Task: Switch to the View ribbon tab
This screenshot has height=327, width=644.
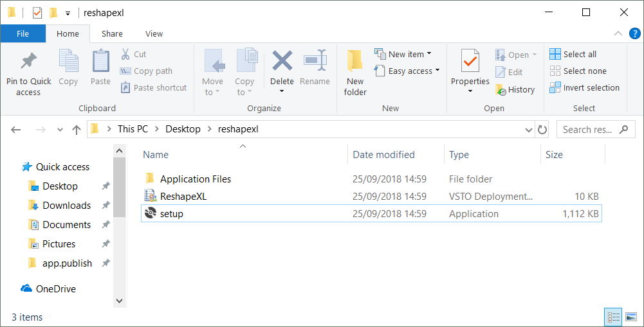Action: point(154,33)
